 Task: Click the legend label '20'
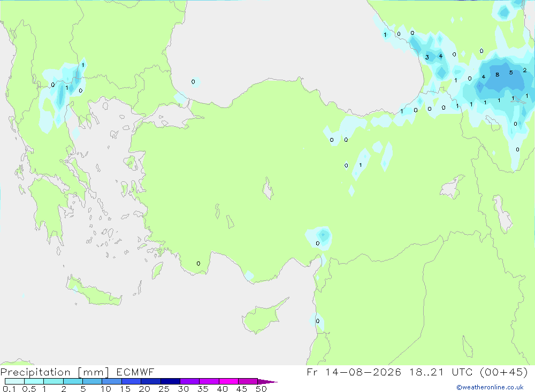[x=144, y=389]
